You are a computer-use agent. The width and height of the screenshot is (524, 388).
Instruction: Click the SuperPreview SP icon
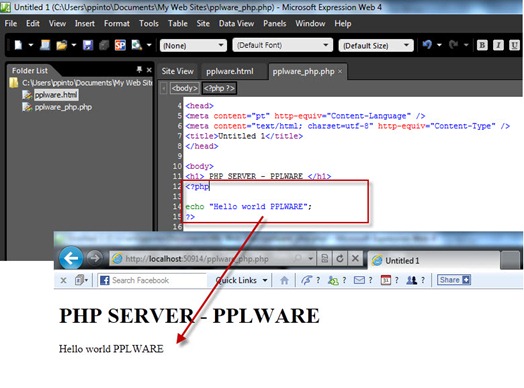click(120, 45)
